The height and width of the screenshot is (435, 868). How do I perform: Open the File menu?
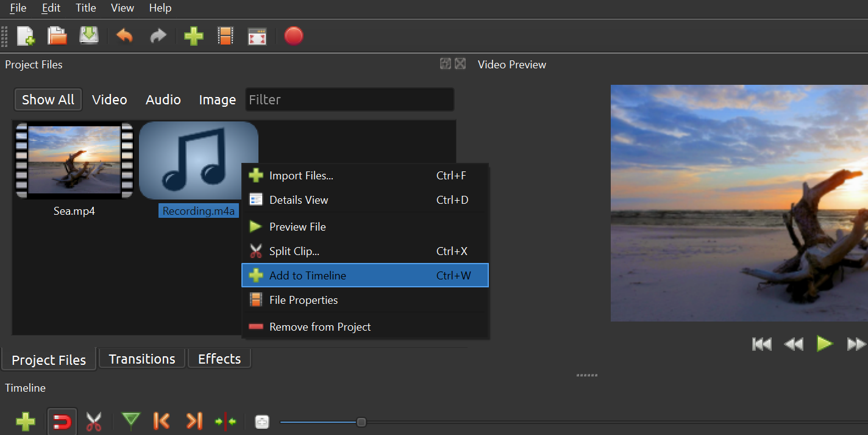coord(18,8)
